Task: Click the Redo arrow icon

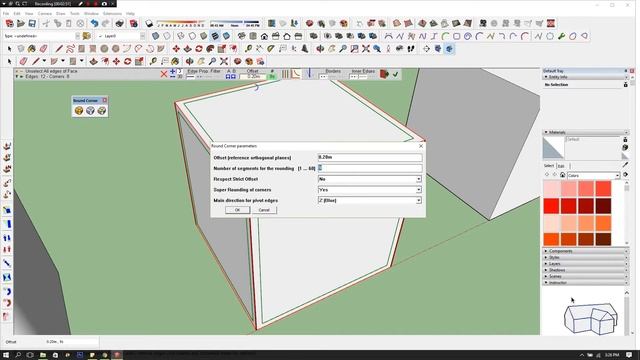Action: (x=106, y=23)
